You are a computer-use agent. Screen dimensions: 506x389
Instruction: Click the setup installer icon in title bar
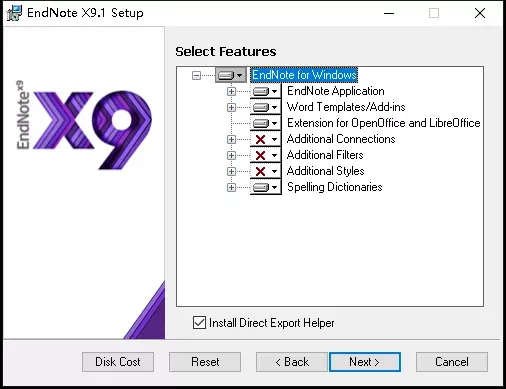[14, 13]
